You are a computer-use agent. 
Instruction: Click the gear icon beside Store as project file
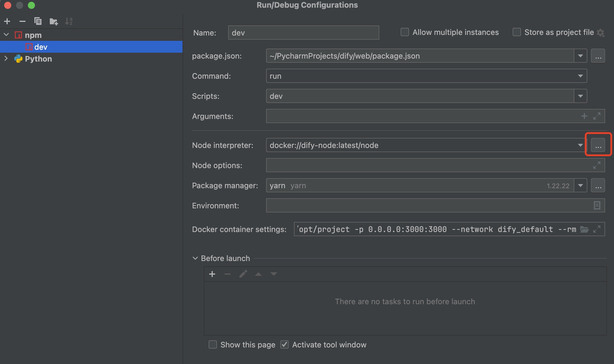[x=601, y=33]
